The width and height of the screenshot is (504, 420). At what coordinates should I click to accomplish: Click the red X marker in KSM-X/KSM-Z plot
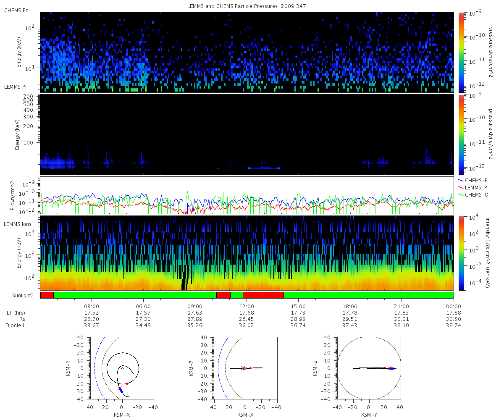pyautogui.click(x=243, y=368)
